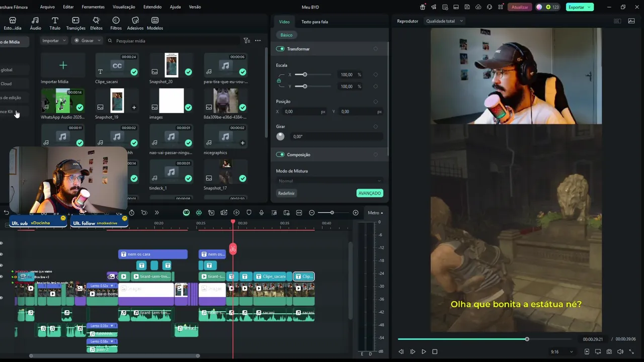
Task: Click Importar Mídia plus tile
Action: (63, 65)
